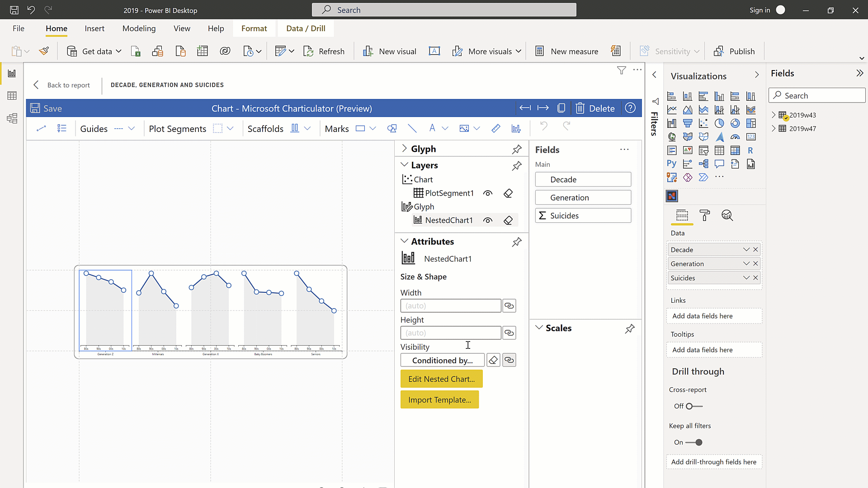This screenshot has height=488, width=868.
Task: Open the Format paint roller tab
Action: click(x=704, y=216)
